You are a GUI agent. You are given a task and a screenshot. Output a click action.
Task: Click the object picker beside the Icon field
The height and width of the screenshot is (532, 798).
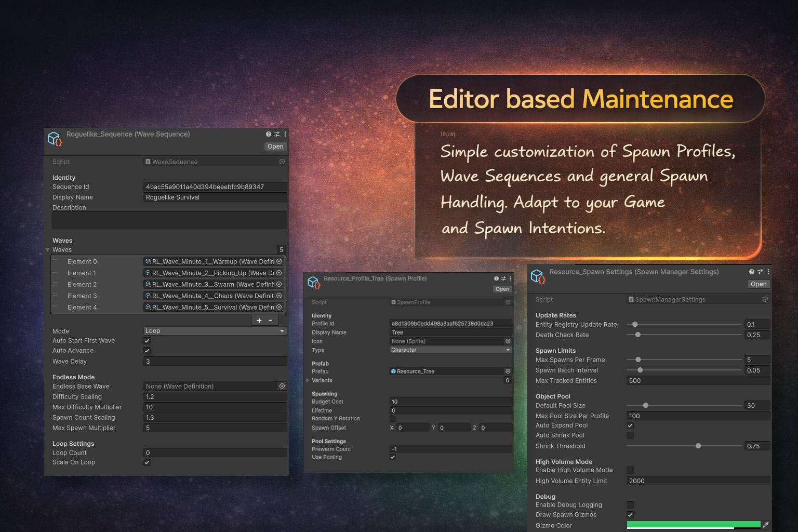508,341
